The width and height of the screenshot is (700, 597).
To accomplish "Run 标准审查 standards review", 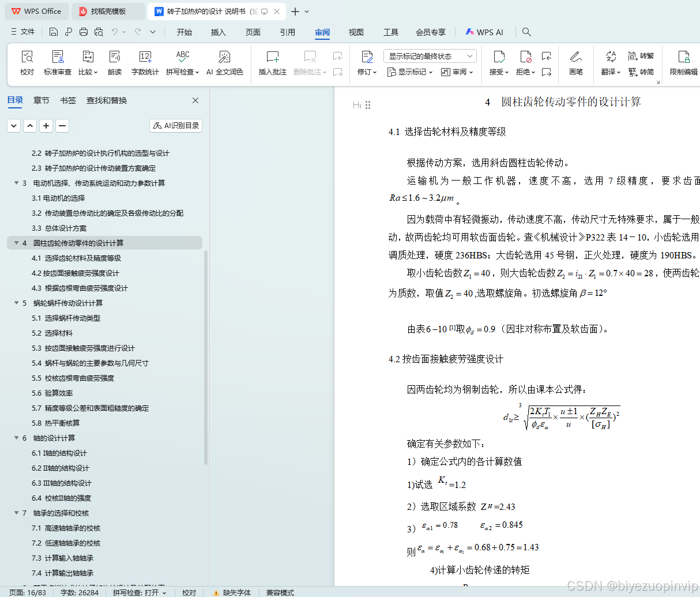I will (x=58, y=63).
